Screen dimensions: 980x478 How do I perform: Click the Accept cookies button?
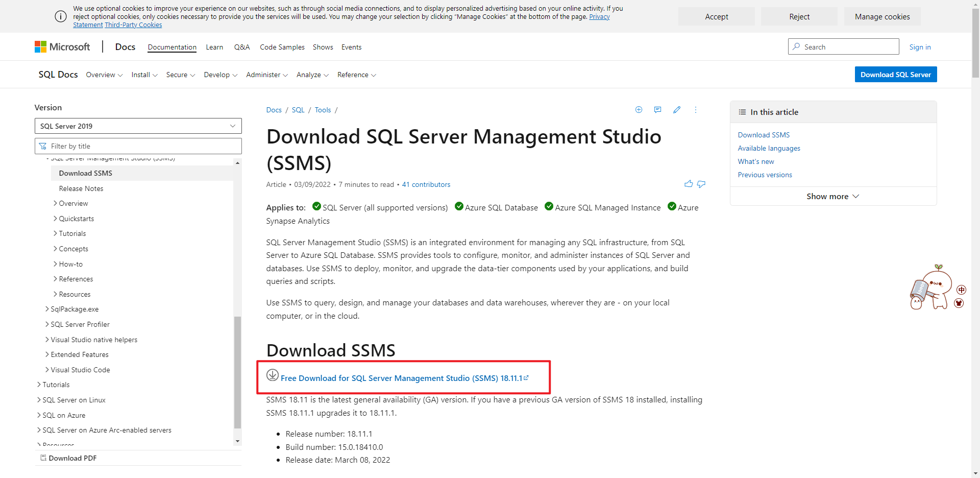coord(717,16)
